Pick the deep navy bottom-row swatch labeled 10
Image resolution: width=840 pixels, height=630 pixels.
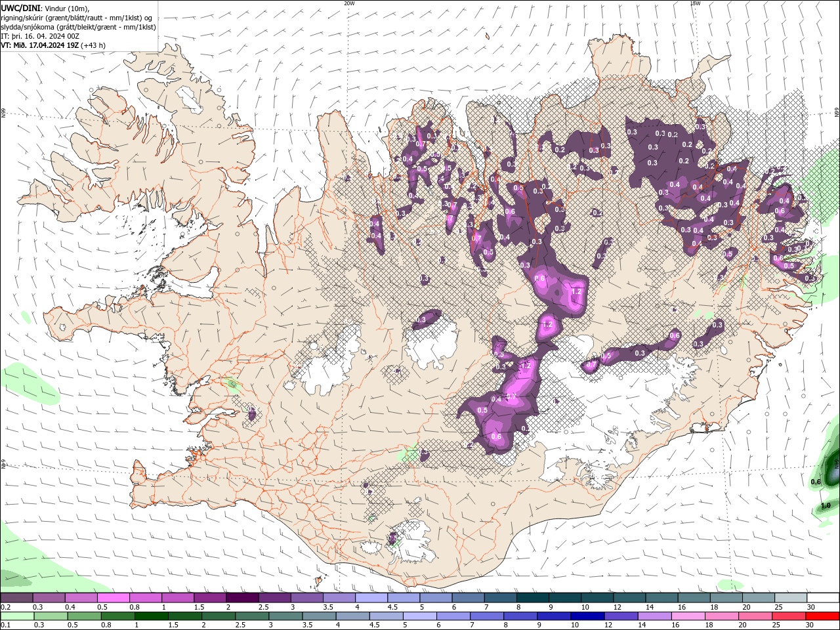coord(587,616)
